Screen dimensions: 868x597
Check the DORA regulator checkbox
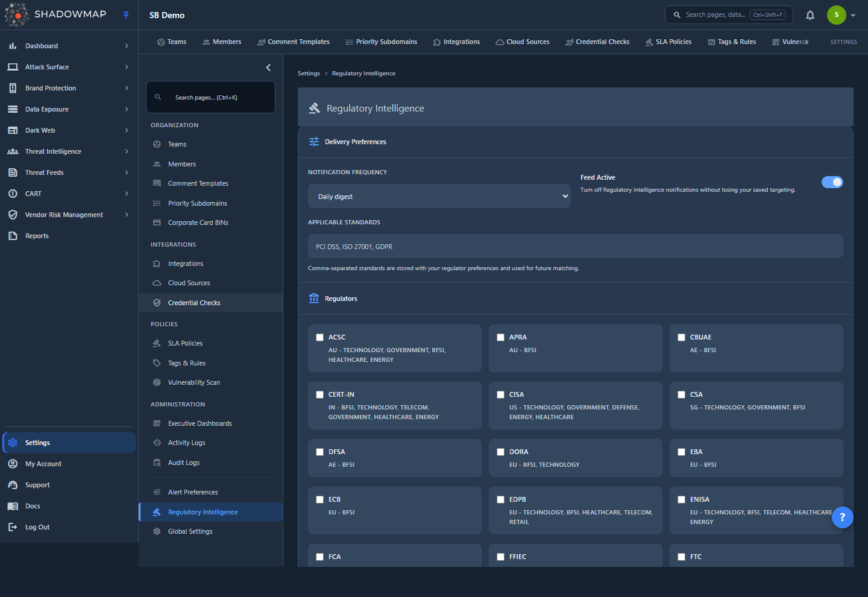[500, 452]
